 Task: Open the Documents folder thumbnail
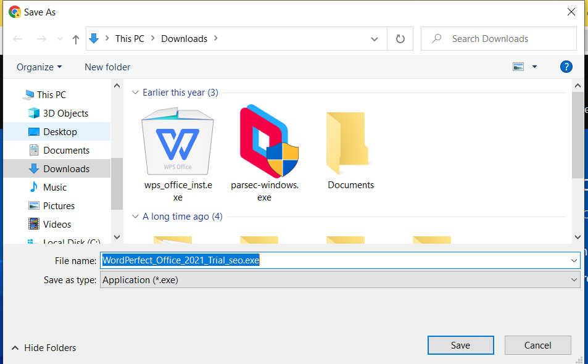click(x=350, y=142)
